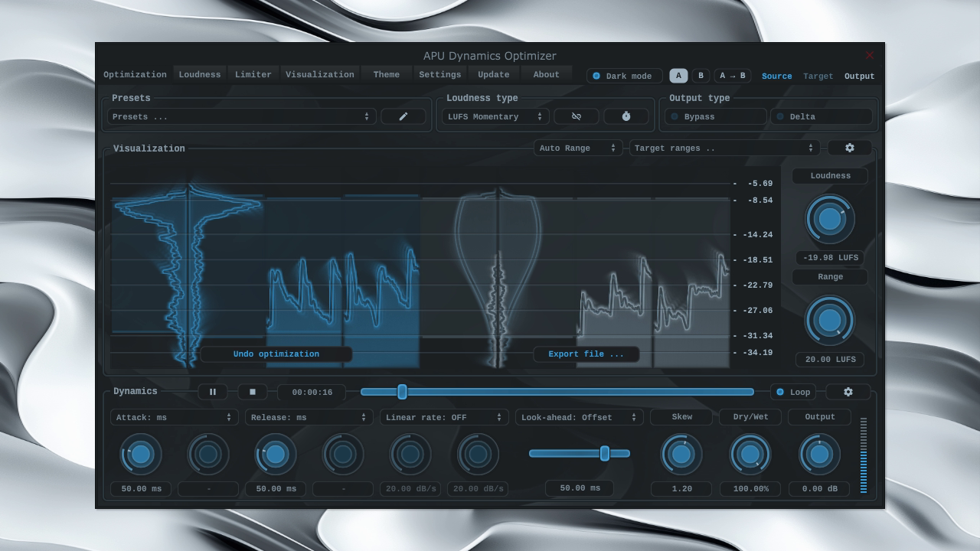Click the first Attack knob at 50.00 ms
Viewport: 980px width, 551px height.
point(141,454)
